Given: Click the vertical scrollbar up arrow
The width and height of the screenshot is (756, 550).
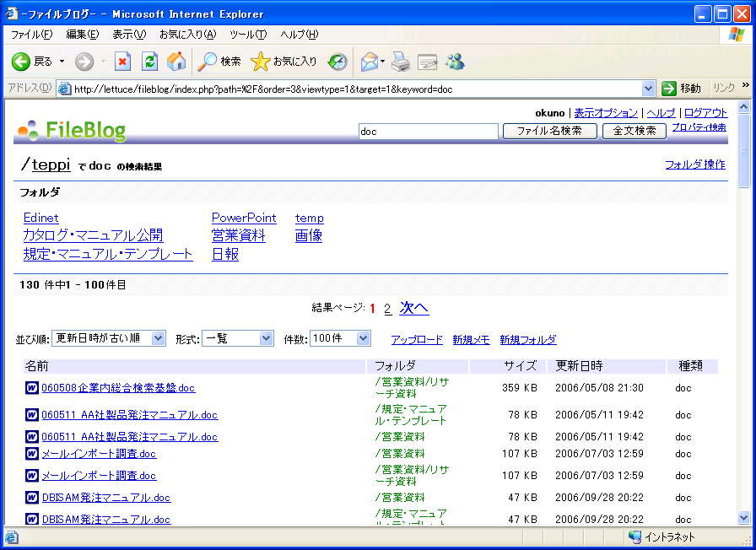Looking at the screenshot, I should click(743, 107).
